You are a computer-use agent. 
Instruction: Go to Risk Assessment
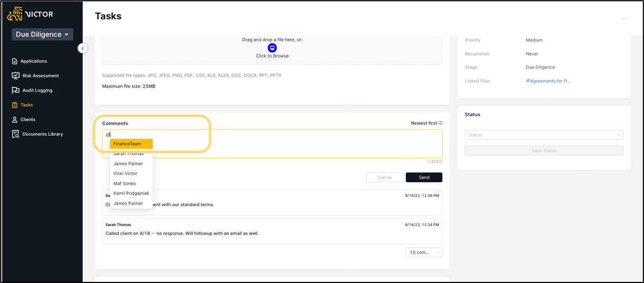point(41,75)
